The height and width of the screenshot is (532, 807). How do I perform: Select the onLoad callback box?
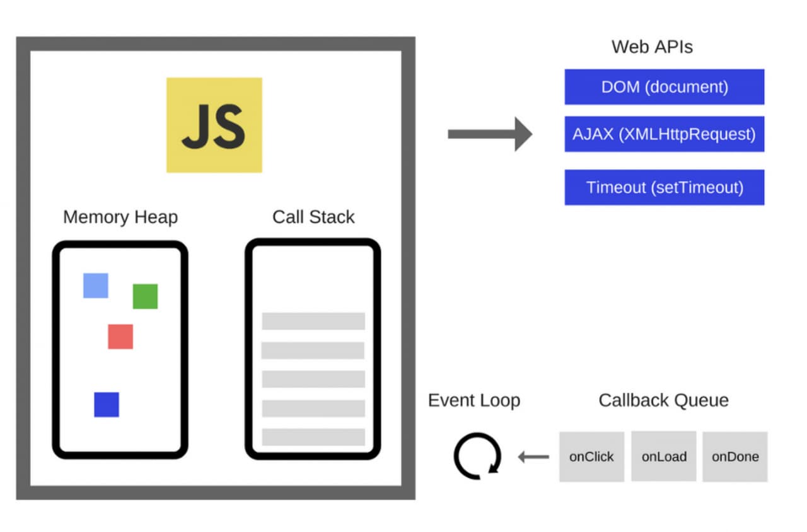click(x=663, y=457)
